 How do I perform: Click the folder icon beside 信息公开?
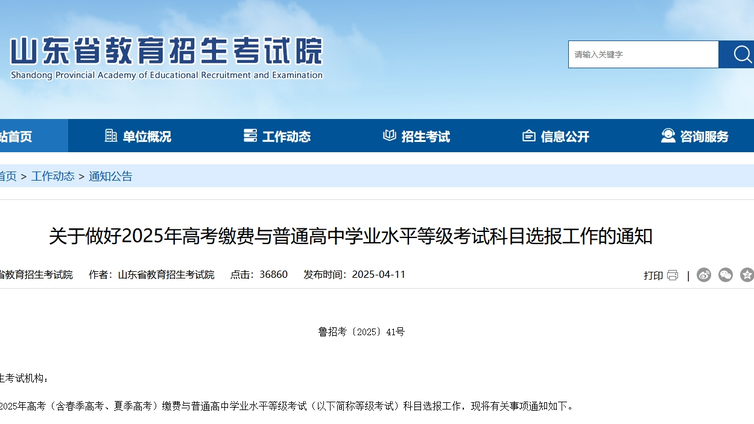529,136
